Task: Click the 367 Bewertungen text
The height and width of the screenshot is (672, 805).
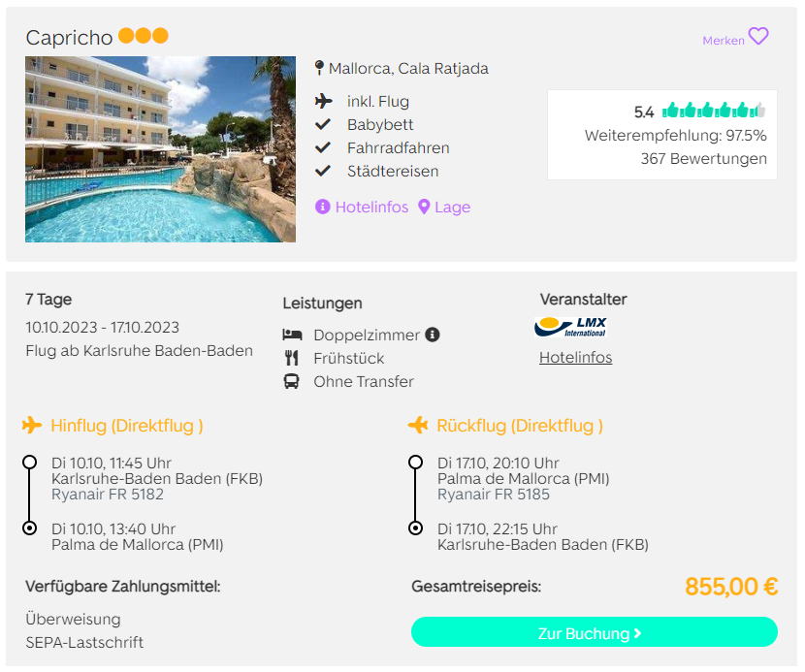Action: (703, 159)
